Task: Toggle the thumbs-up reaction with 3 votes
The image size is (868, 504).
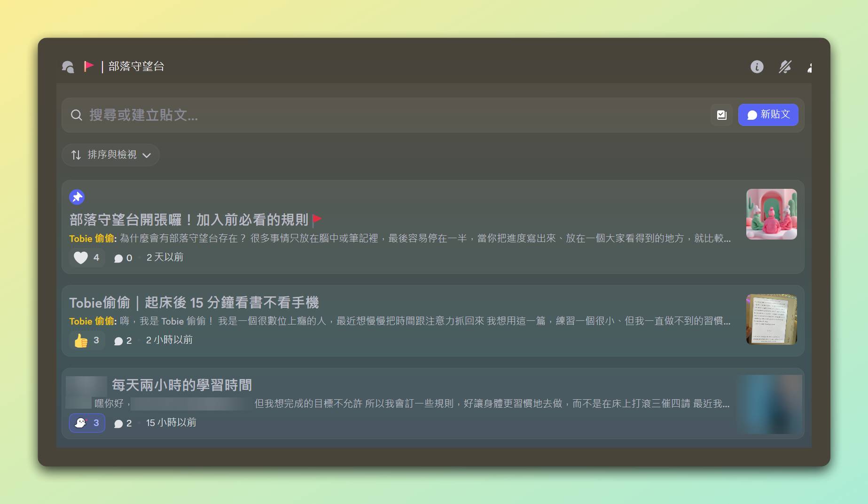Action: coord(87,340)
